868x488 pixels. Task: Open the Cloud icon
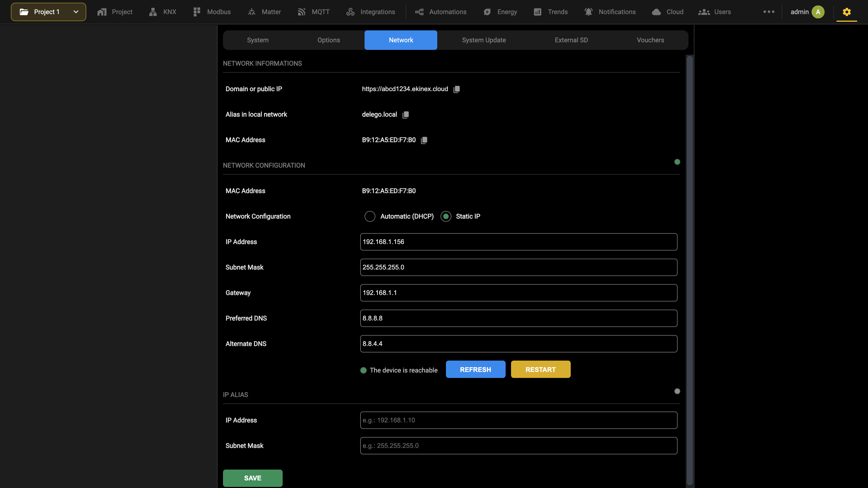click(656, 12)
